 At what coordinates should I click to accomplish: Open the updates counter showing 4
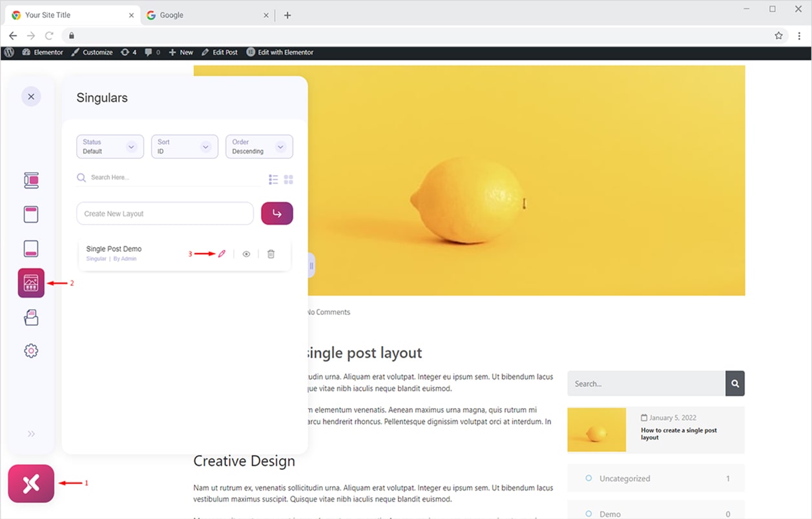point(129,52)
